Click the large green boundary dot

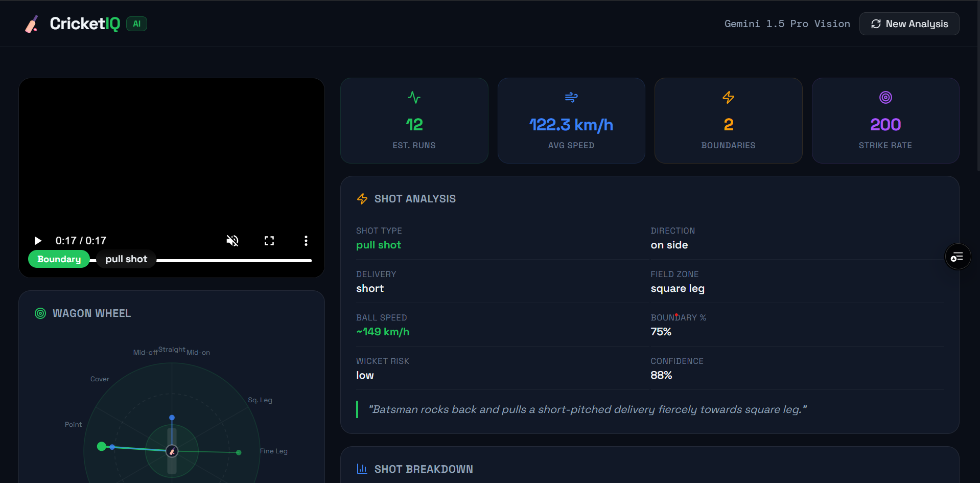102,446
